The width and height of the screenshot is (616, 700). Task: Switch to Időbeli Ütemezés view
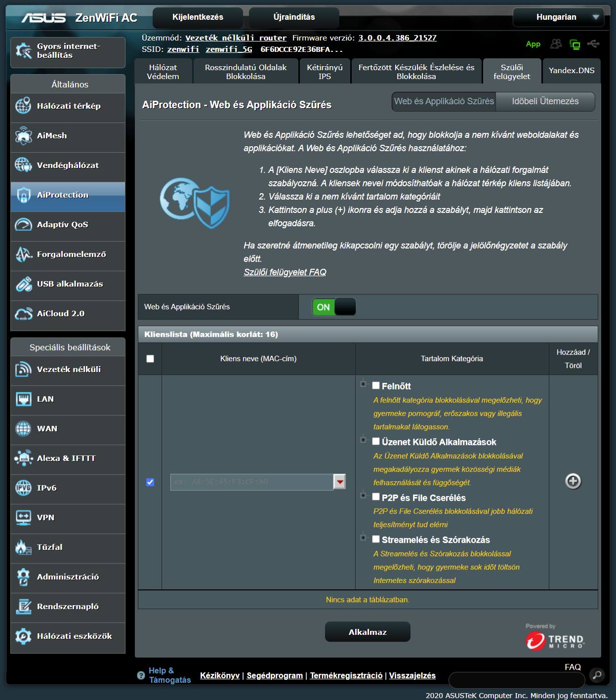point(545,101)
